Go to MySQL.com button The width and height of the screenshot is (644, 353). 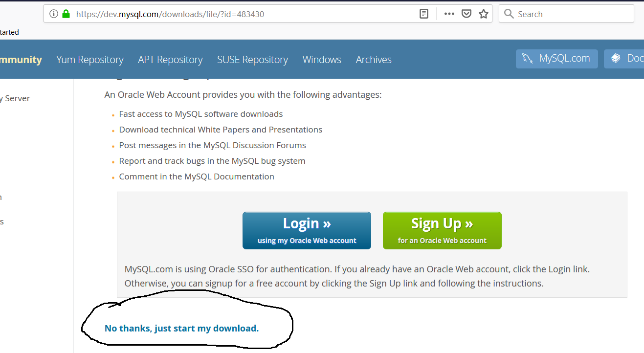(x=557, y=59)
